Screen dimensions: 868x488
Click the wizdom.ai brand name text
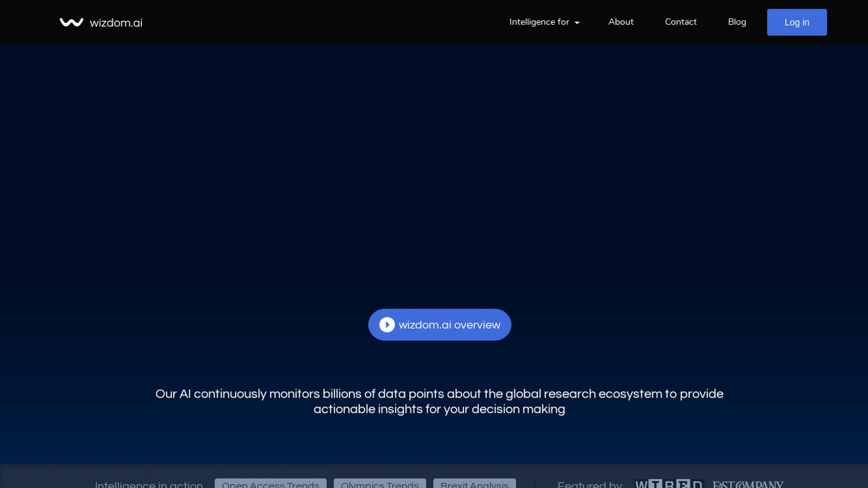pos(116,23)
